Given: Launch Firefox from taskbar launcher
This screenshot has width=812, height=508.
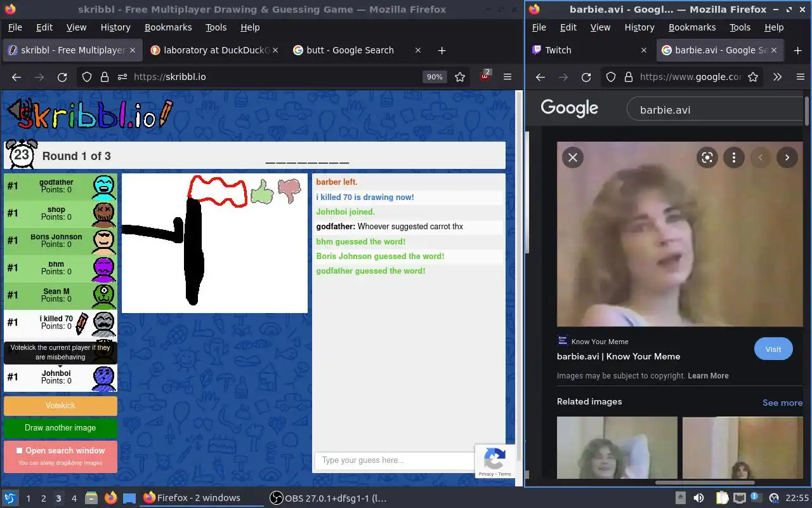Looking at the screenshot, I should 111,498.
